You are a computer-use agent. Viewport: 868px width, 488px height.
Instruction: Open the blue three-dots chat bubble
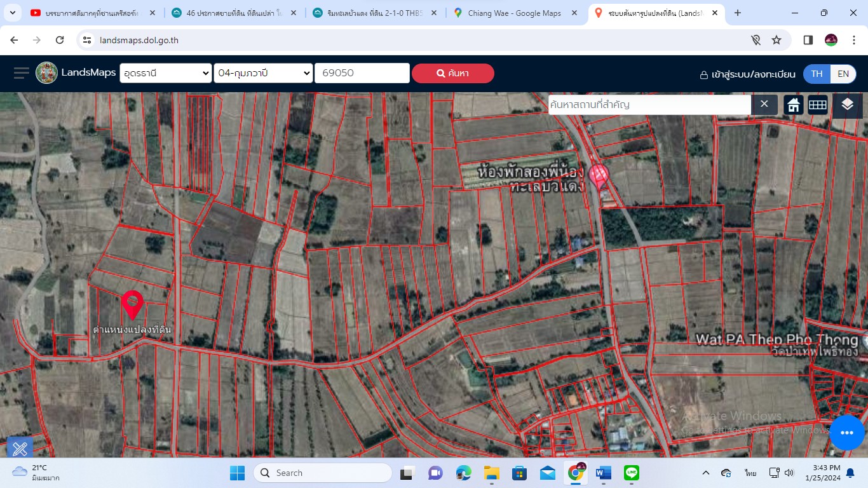coord(846,433)
